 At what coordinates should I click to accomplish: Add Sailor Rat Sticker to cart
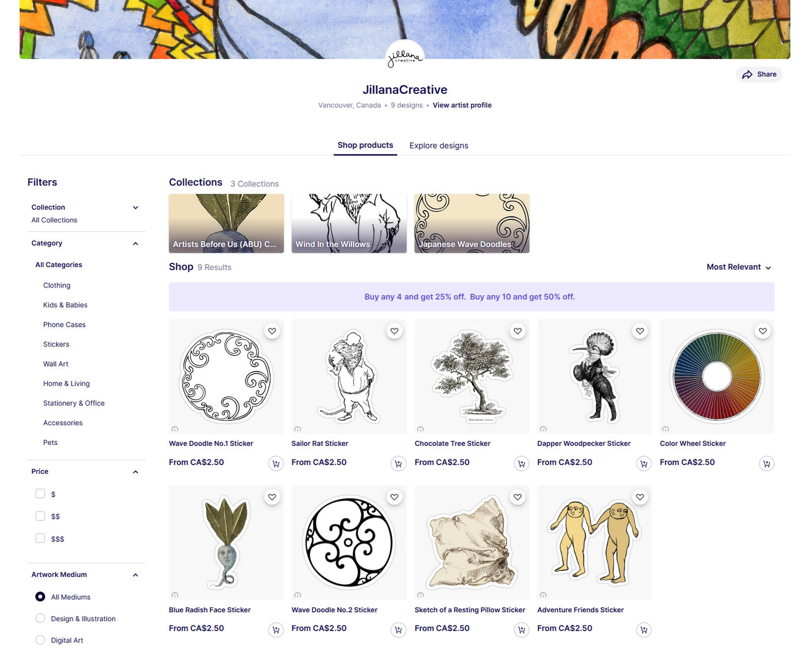click(398, 463)
